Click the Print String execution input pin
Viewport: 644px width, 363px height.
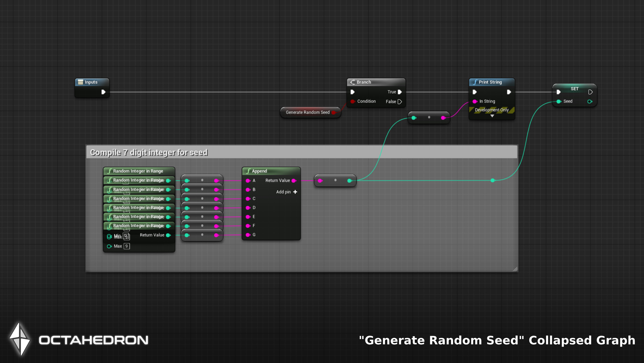[x=474, y=92]
